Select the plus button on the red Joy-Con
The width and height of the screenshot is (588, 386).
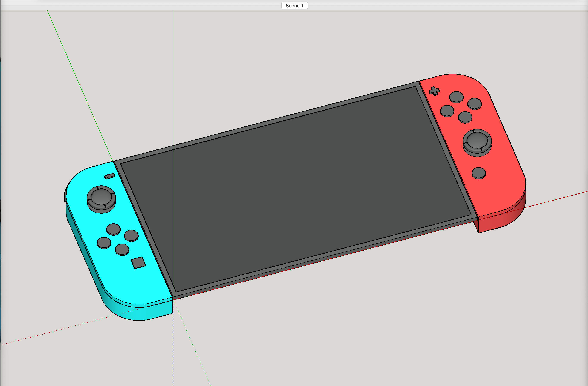(x=434, y=91)
